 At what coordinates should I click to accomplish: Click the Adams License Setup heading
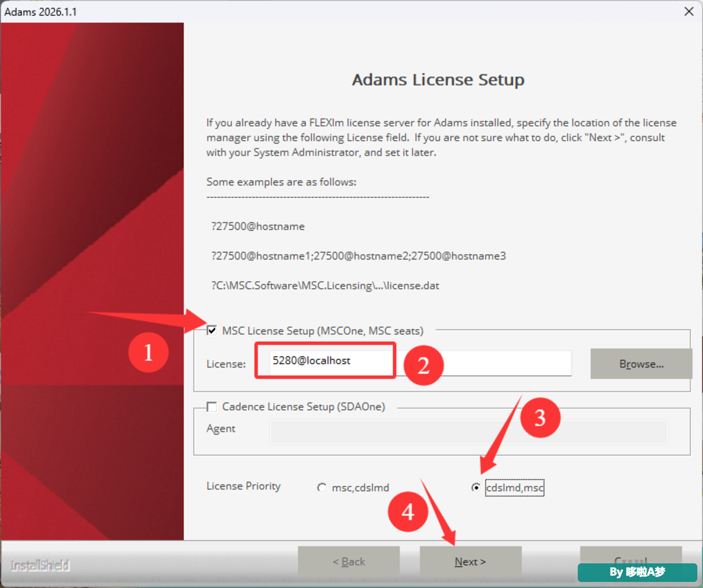[x=438, y=80]
